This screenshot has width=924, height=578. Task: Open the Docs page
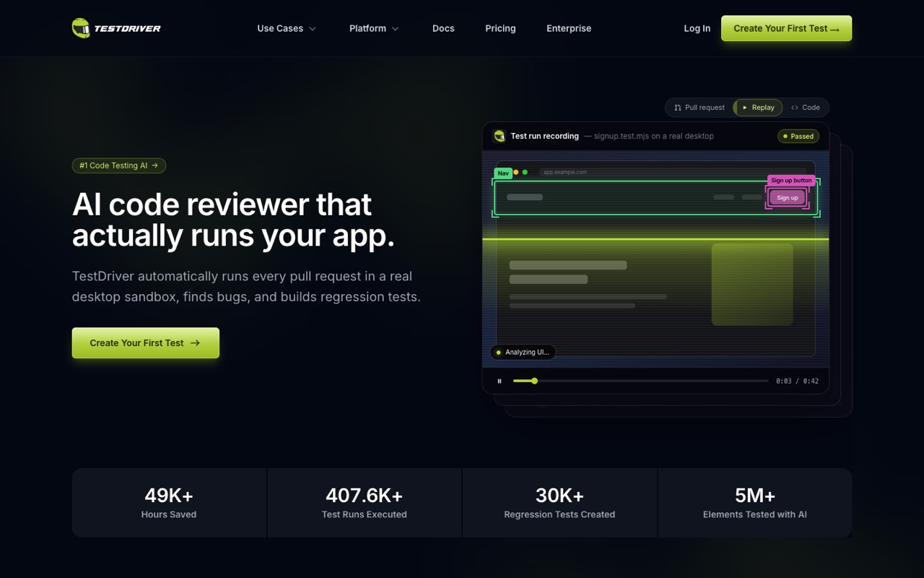443,28
